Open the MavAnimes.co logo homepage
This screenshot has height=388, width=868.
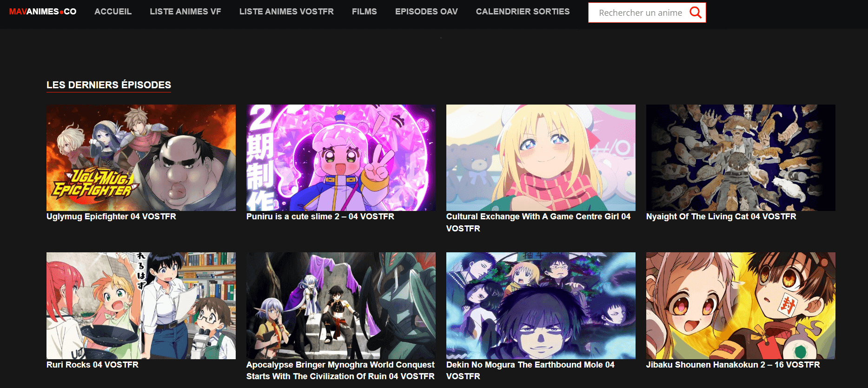[43, 12]
